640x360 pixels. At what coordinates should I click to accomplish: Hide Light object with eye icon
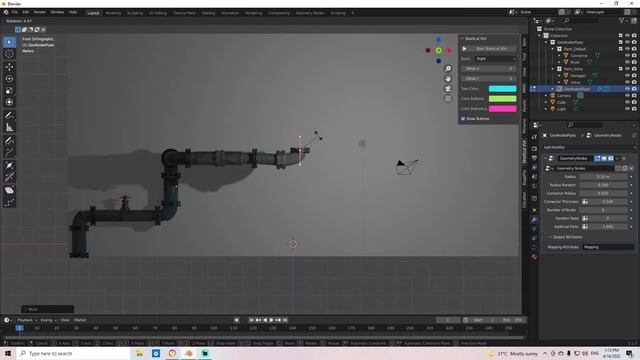click(627, 109)
